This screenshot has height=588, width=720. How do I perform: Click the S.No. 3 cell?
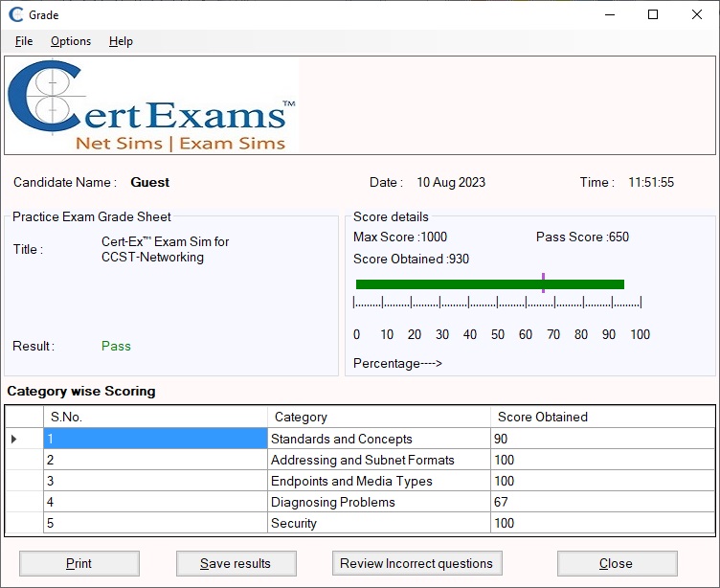pos(155,481)
